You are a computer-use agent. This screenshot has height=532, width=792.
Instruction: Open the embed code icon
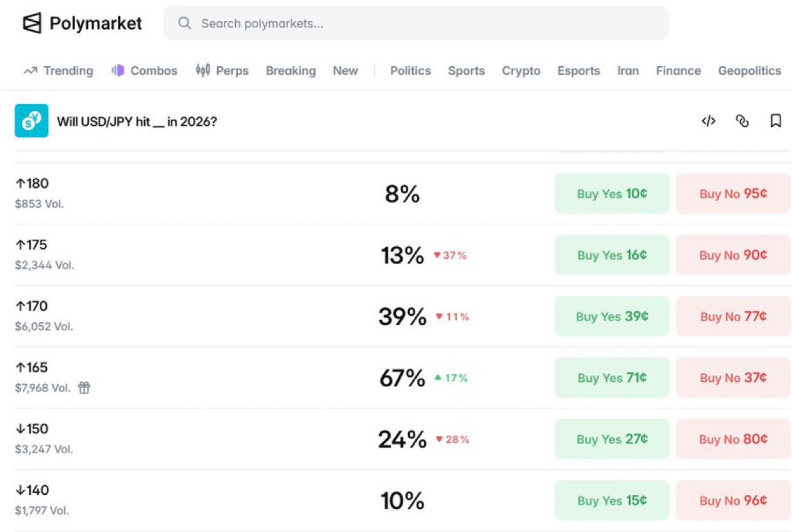[x=708, y=121]
